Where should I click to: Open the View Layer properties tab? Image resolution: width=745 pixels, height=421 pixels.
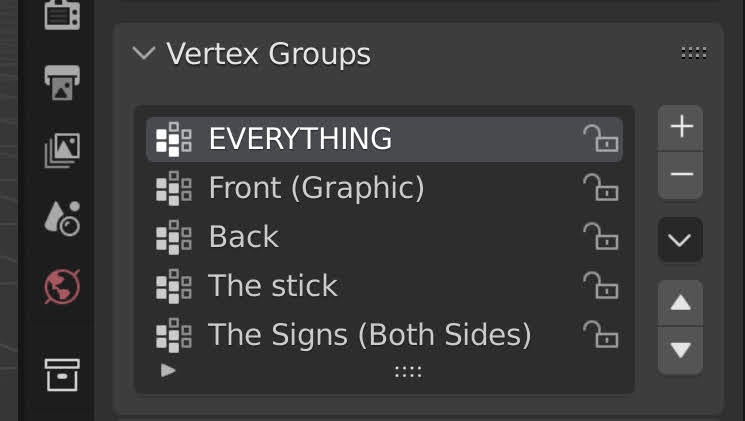click(x=62, y=150)
